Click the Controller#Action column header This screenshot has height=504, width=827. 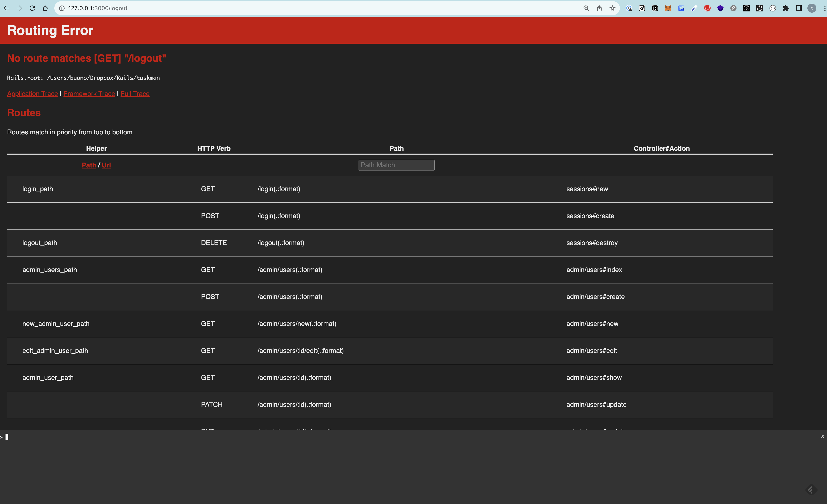click(662, 148)
